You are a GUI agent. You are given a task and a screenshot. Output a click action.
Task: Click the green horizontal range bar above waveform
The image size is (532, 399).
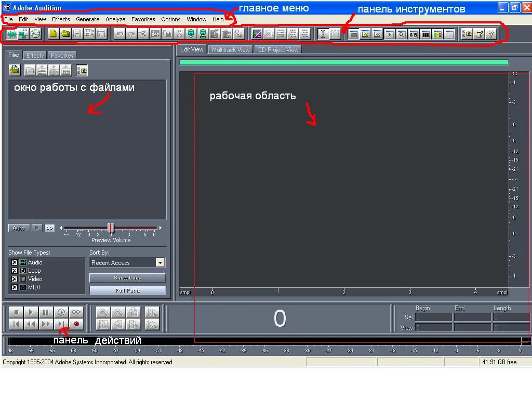(x=344, y=62)
